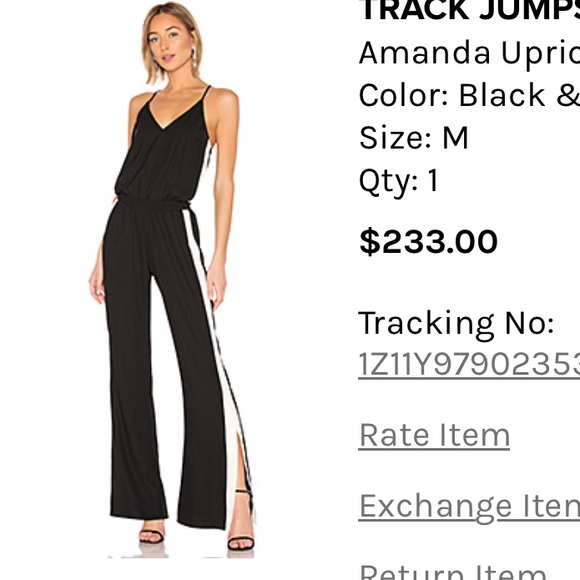
Task: Click the Amanda Uprichard designer name
Action: click(470, 54)
